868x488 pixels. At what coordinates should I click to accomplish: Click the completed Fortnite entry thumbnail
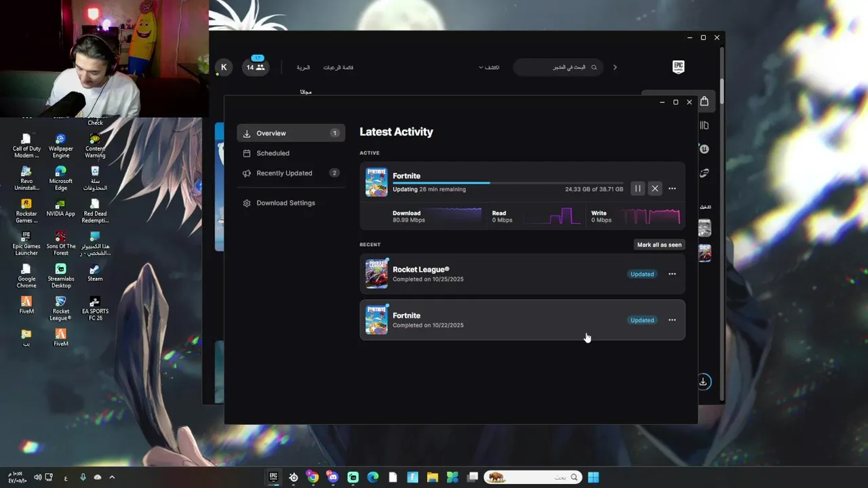tap(376, 320)
